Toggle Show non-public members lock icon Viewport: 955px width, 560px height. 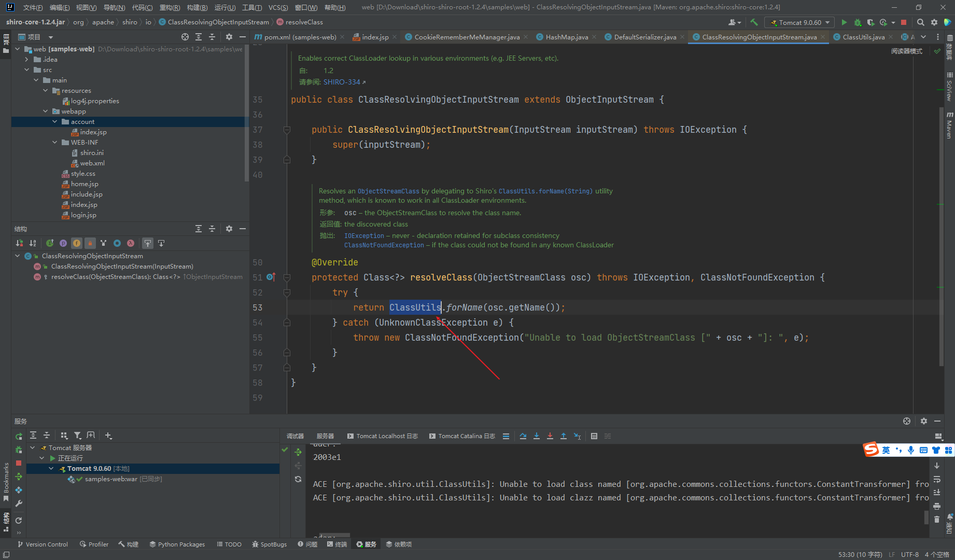point(90,243)
